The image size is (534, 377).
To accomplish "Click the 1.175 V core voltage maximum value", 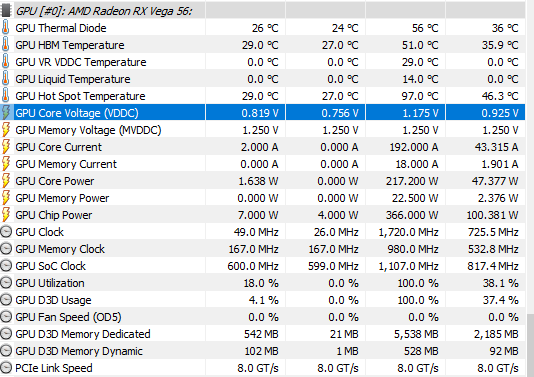I will click(x=420, y=113).
